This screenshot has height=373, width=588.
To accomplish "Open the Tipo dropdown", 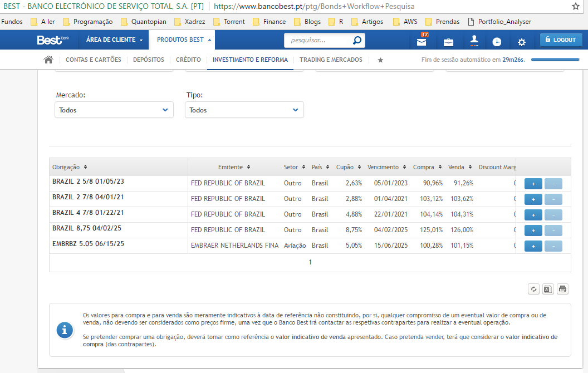I will click(244, 110).
